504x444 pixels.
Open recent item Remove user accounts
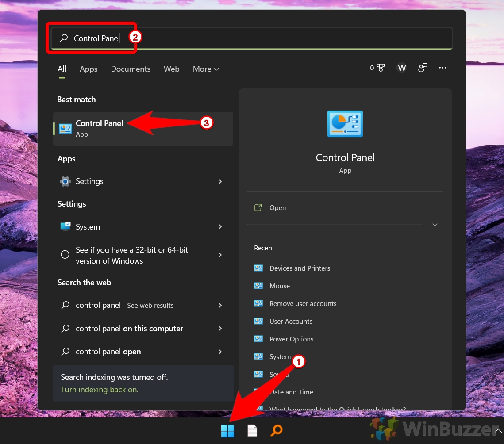pos(303,304)
